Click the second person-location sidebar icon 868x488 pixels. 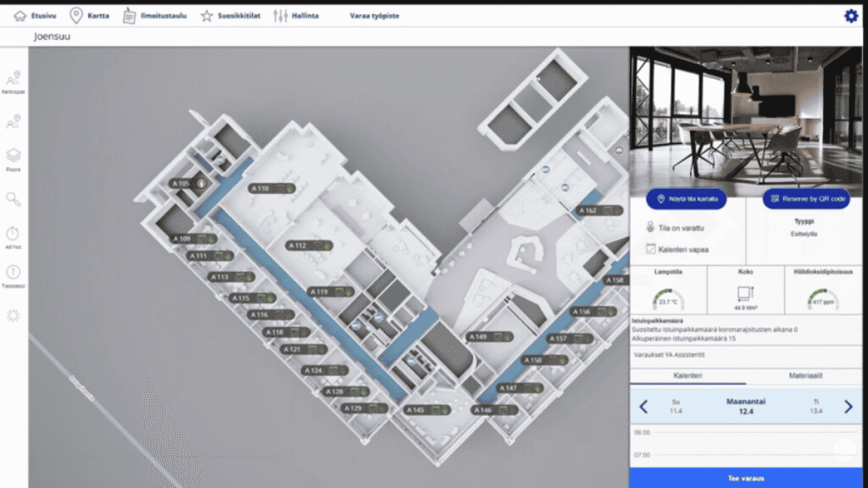[14, 122]
